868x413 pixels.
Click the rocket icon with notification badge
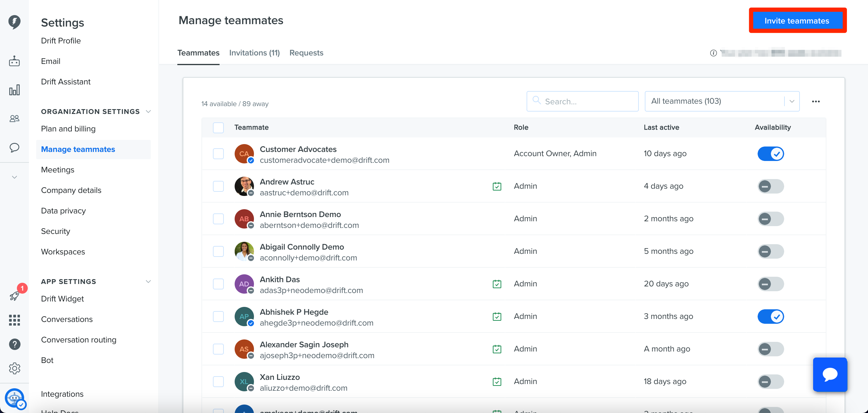tap(14, 295)
